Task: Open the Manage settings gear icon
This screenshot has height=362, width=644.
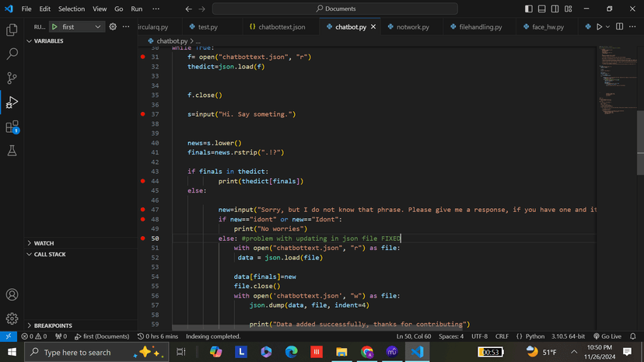Action: 12,318
